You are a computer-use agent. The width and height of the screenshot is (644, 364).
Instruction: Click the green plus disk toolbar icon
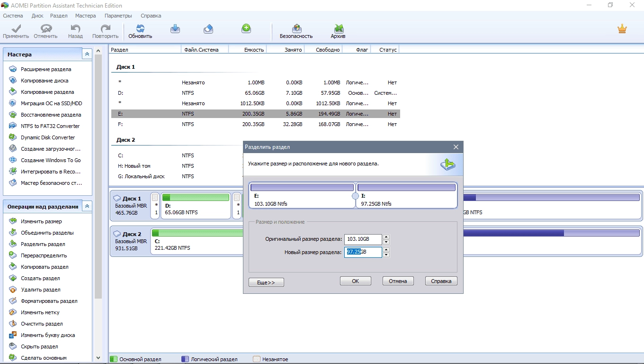point(246,28)
